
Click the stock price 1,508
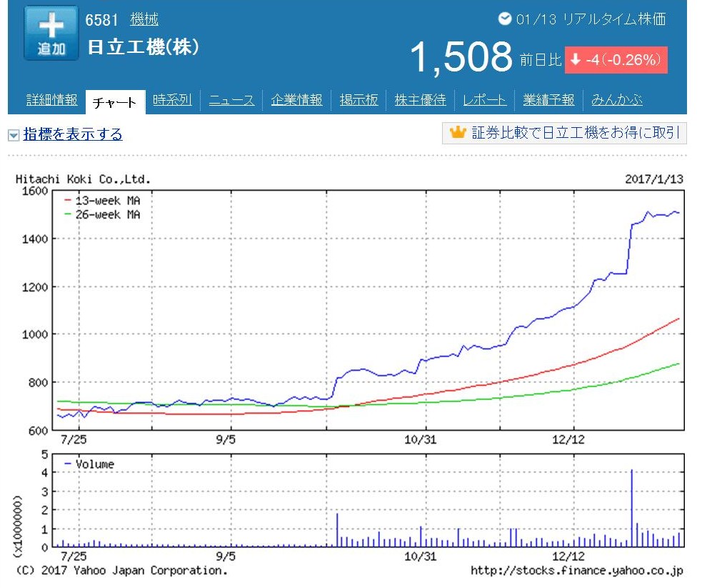(x=461, y=57)
